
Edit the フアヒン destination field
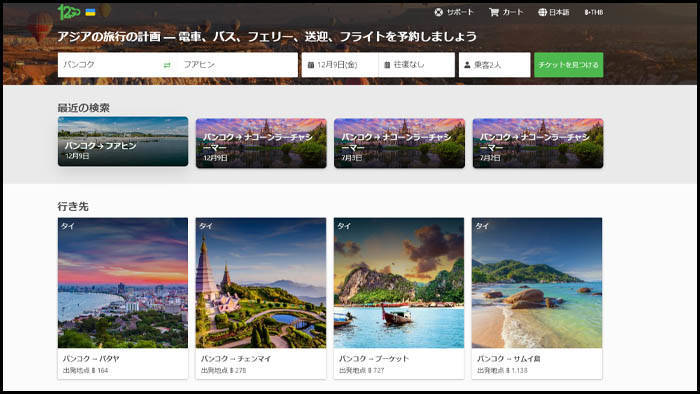237,65
